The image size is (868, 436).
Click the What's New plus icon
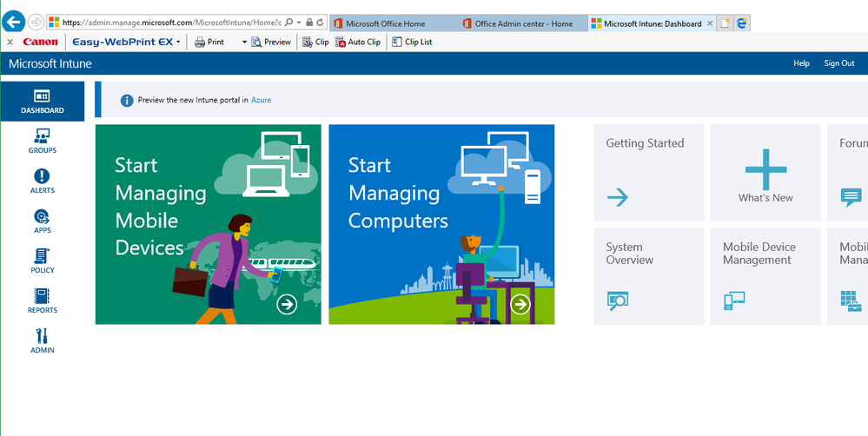(x=765, y=169)
